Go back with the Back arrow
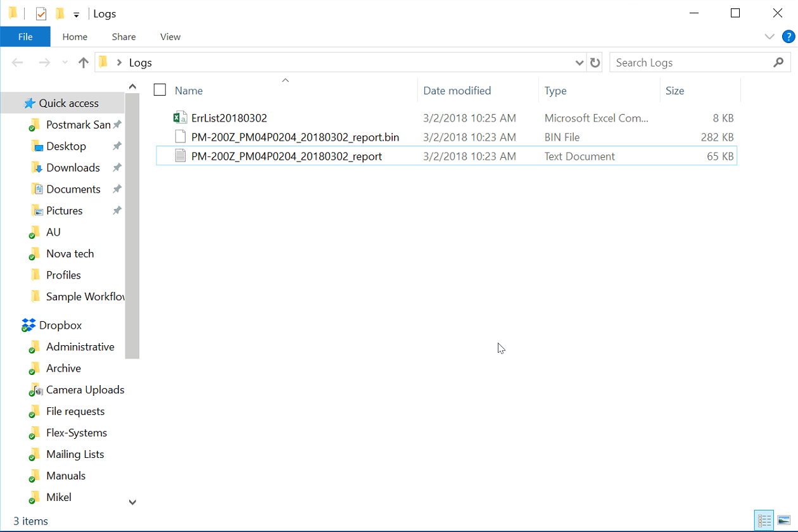 tap(18, 63)
